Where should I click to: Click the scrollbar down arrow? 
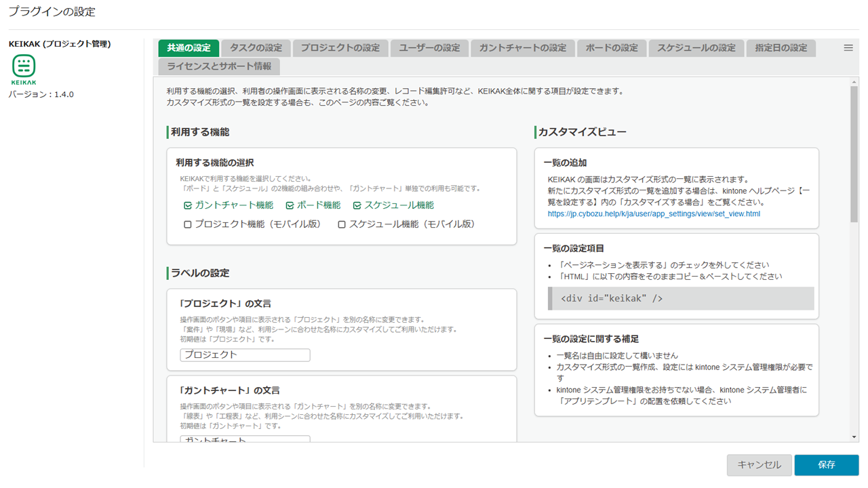(854, 437)
